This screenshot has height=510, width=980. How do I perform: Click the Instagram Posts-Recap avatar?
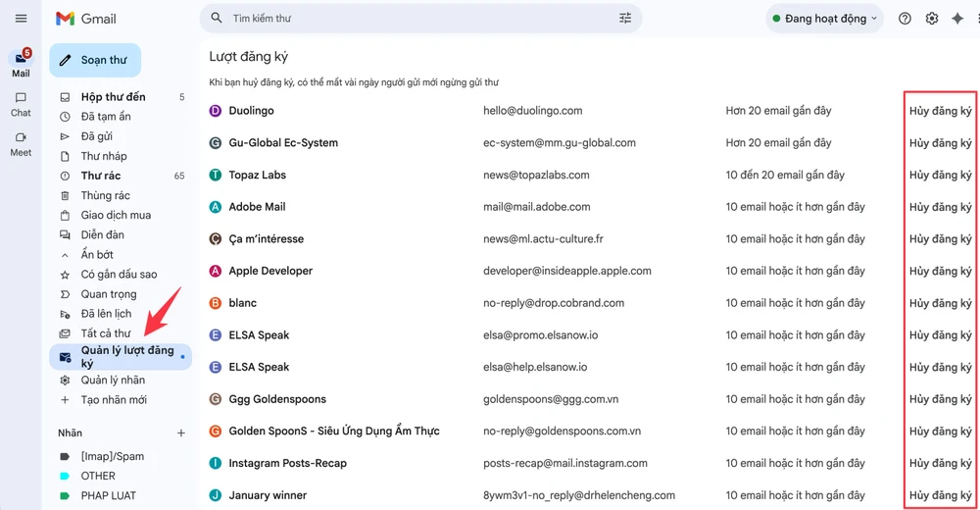pyautogui.click(x=215, y=463)
